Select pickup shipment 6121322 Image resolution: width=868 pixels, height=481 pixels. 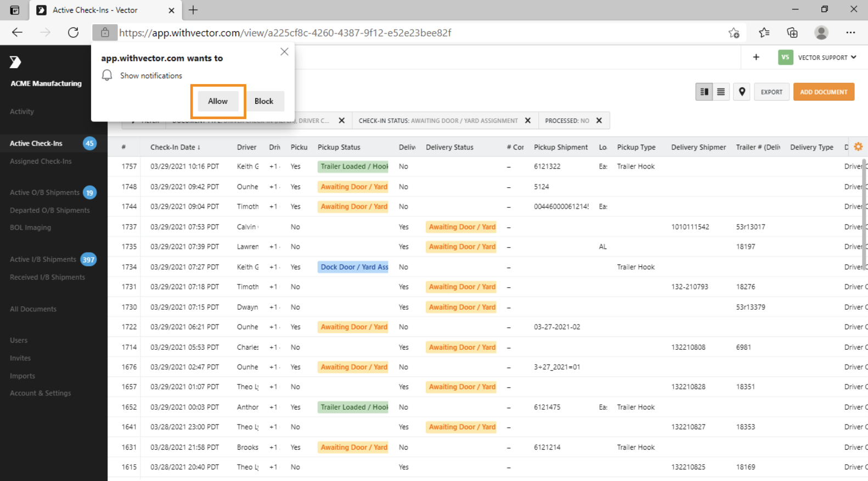(547, 166)
